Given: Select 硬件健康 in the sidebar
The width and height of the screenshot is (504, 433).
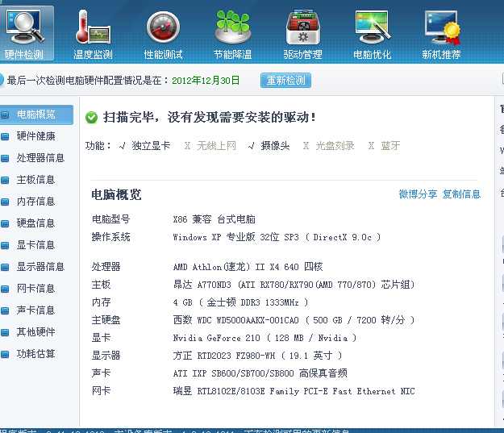Looking at the screenshot, I should coord(36,136).
